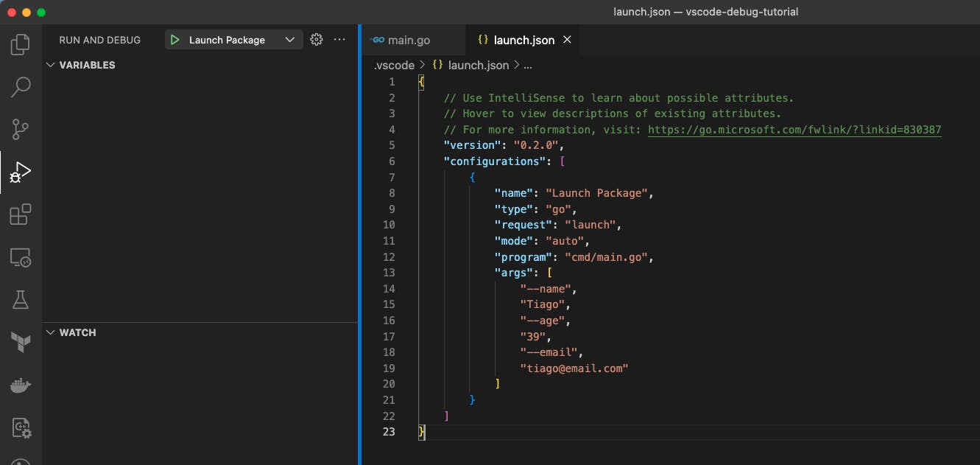980x465 pixels.
Task: Open launch.json settings with the gear icon
Action: pos(317,39)
